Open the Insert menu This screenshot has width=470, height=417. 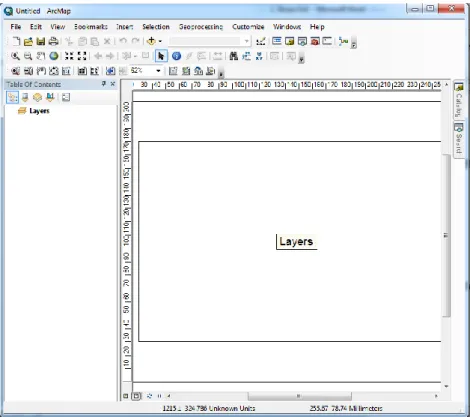click(x=125, y=27)
